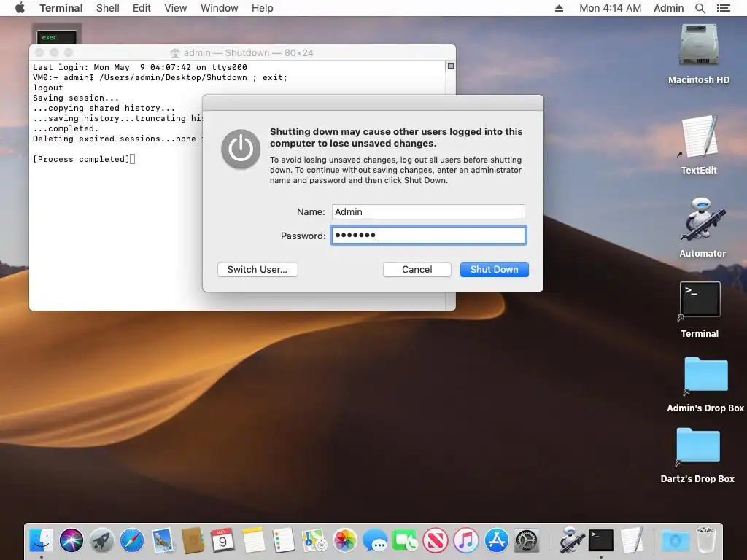Select Automator shortcut on desktop
Image resolution: width=747 pixels, height=560 pixels.
tap(703, 220)
